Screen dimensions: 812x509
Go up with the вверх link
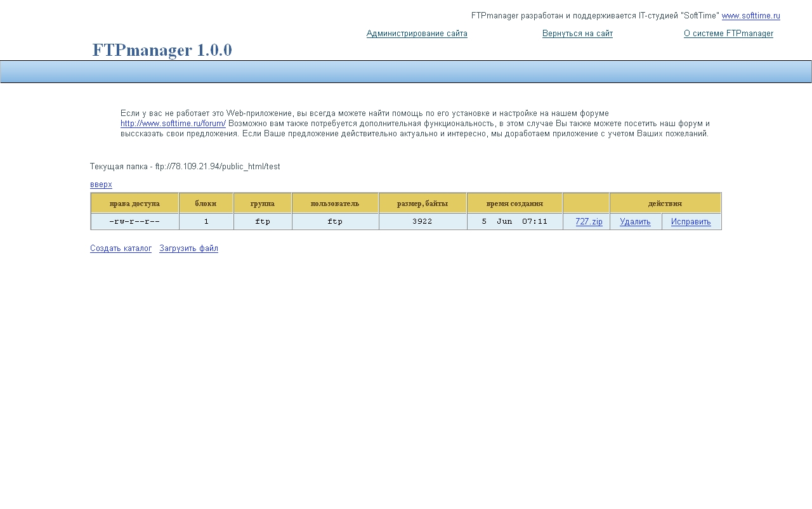pos(101,184)
